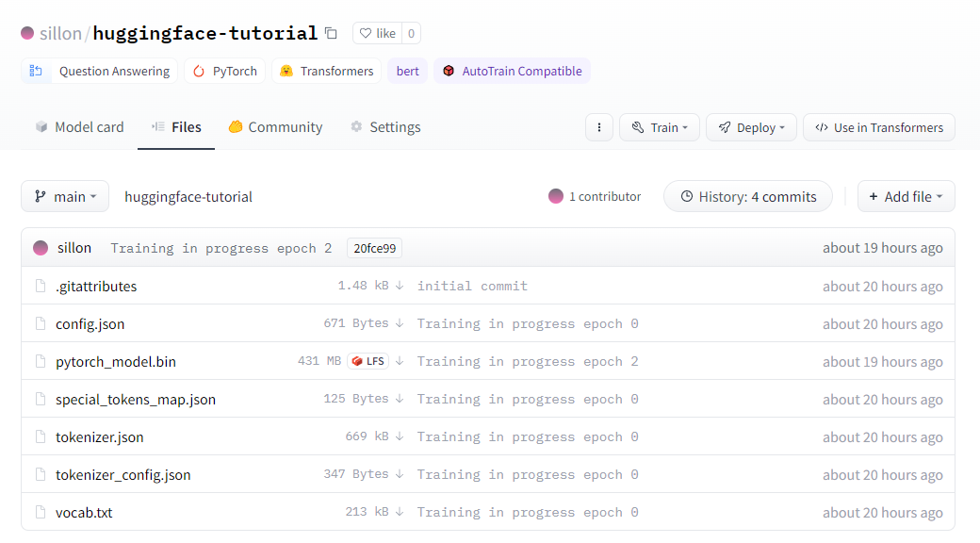Click file icon beside .gitattributes
Viewport: 980px width, 543px height.
[x=41, y=286]
